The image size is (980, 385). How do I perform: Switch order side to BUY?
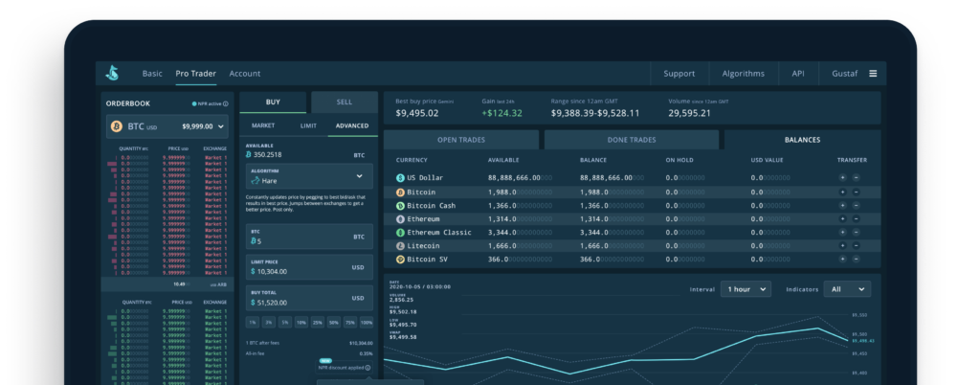(x=273, y=102)
